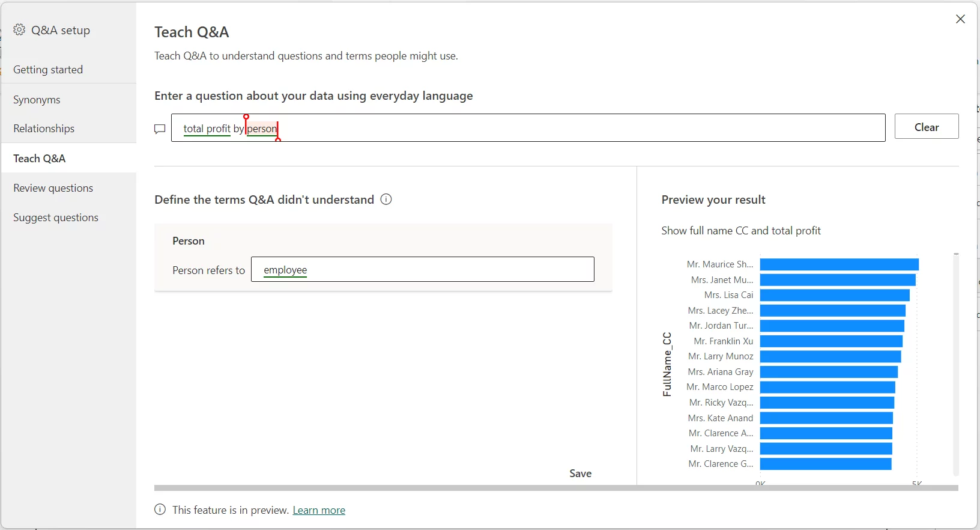The width and height of the screenshot is (980, 530).
Task: Follow the Learn more link
Action: 319,510
